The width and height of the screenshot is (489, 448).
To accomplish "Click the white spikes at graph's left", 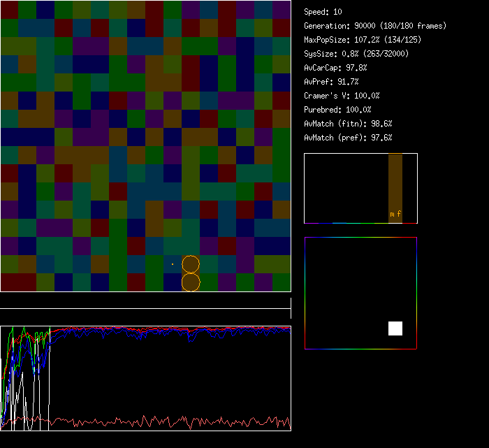I will coord(24,391).
